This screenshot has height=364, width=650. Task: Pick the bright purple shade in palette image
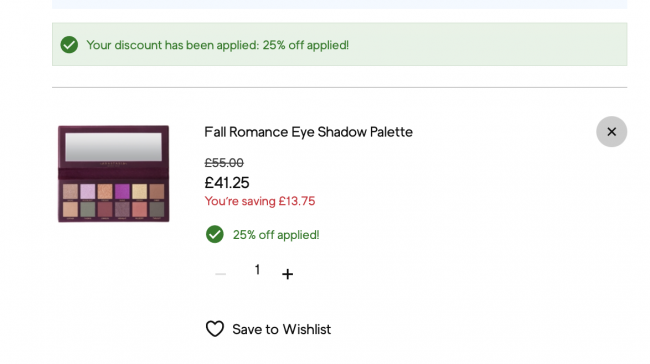point(122,192)
